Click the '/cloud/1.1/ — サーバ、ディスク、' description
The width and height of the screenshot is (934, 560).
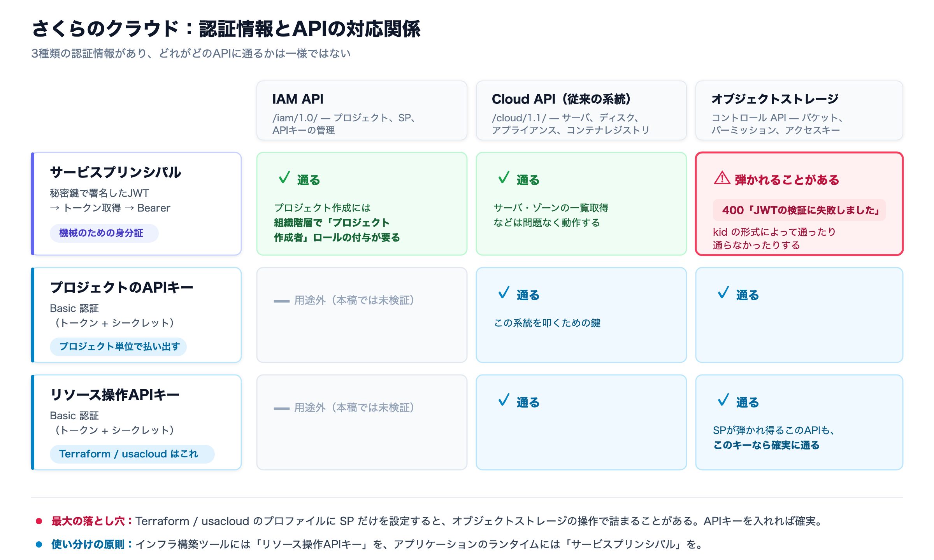pyautogui.click(x=565, y=118)
